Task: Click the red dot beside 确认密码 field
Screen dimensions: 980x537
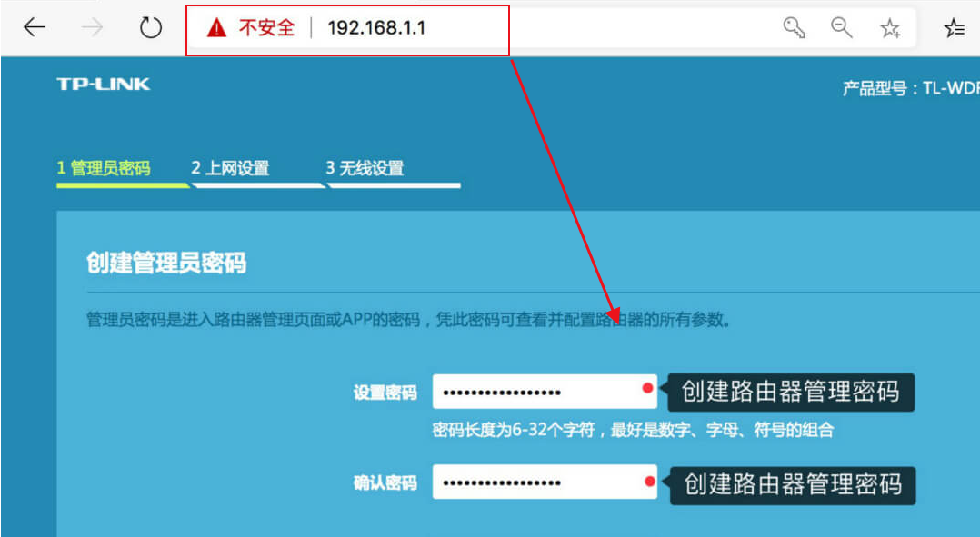Action: click(649, 482)
